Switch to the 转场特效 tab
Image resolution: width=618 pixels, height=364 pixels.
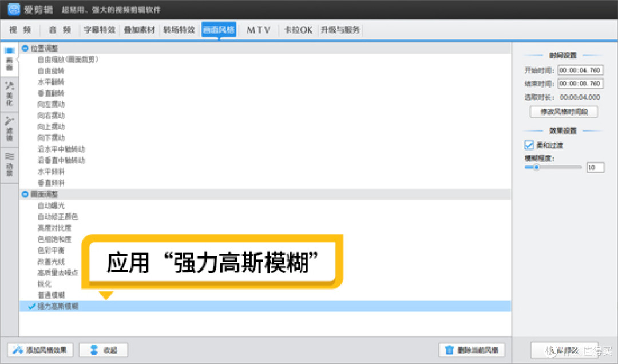pos(179,30)
